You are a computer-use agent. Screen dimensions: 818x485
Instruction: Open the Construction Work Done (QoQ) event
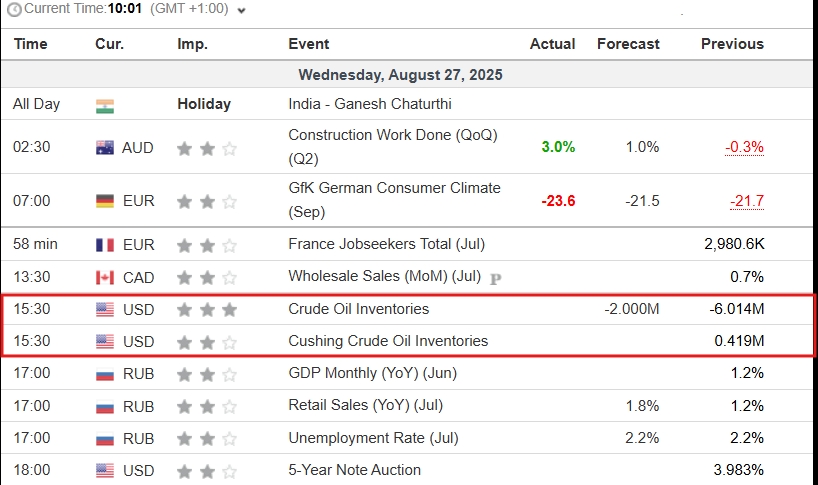(393, 147)
